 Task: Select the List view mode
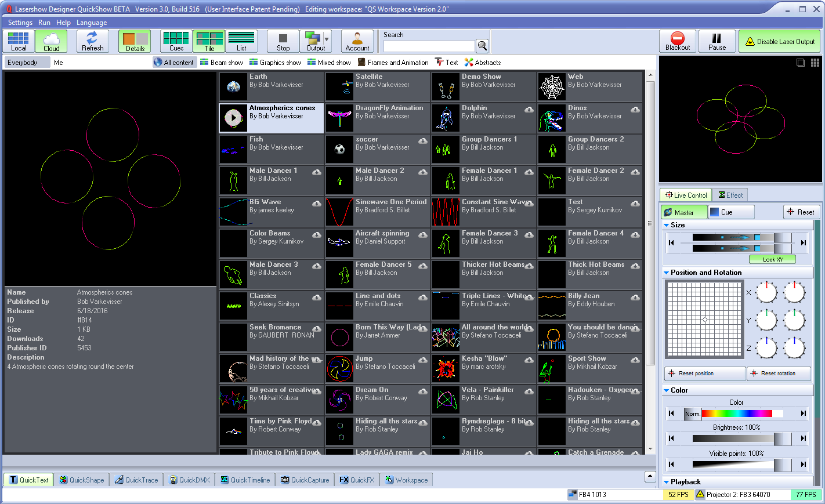(x=241, y=41)
